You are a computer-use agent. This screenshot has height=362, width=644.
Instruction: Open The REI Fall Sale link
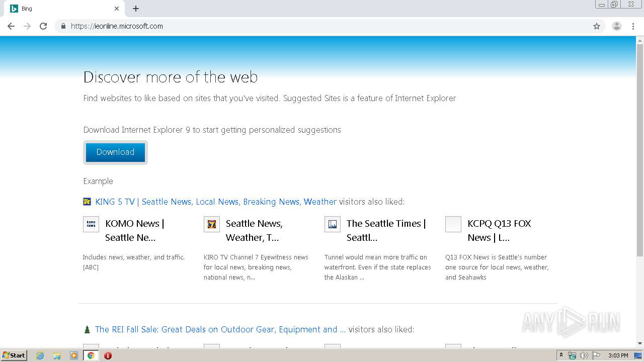tap(220, 329)
